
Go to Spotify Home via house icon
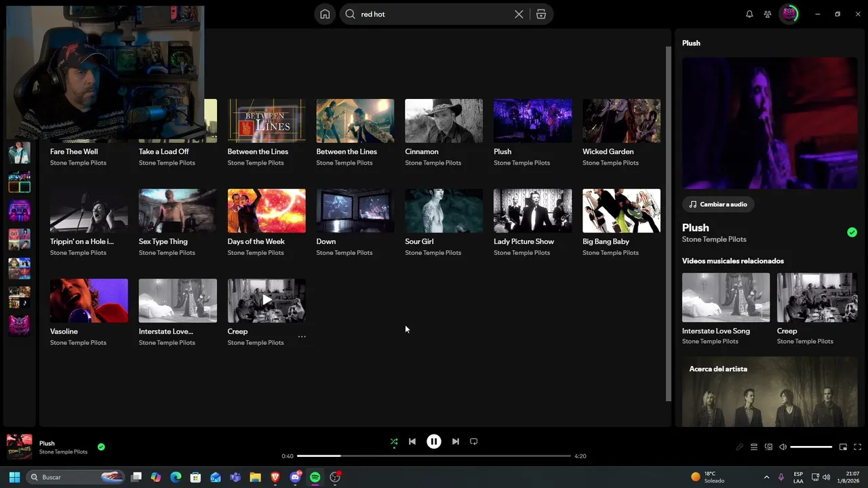(325, 14)
